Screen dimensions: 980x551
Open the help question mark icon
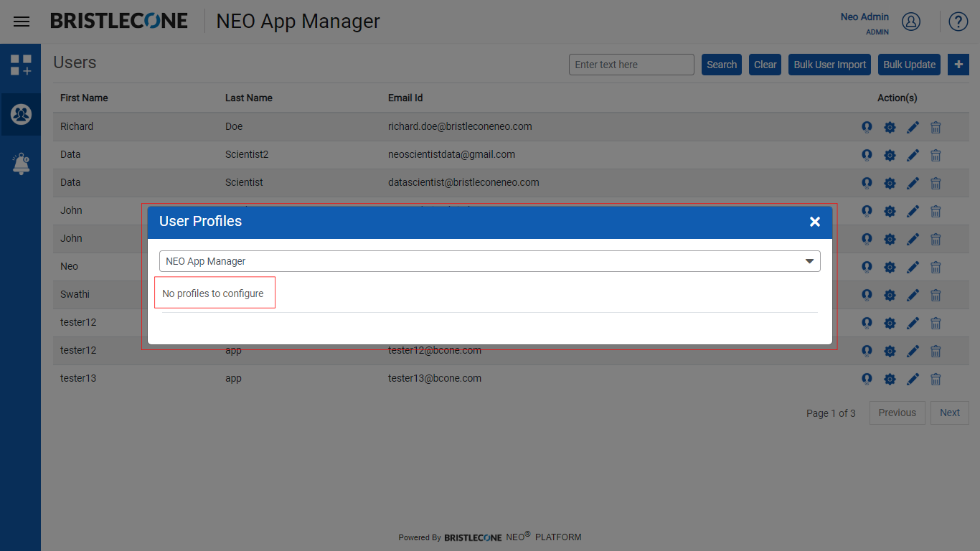click(958, 22)
